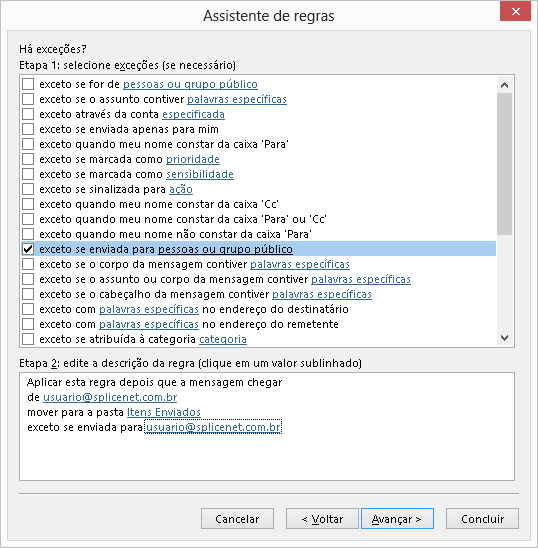Uncheck 'exceto se enviada para pessoas ou grupo público'
Image resolution: width=538 pixels, height=548 pixels.
(28, 249)
